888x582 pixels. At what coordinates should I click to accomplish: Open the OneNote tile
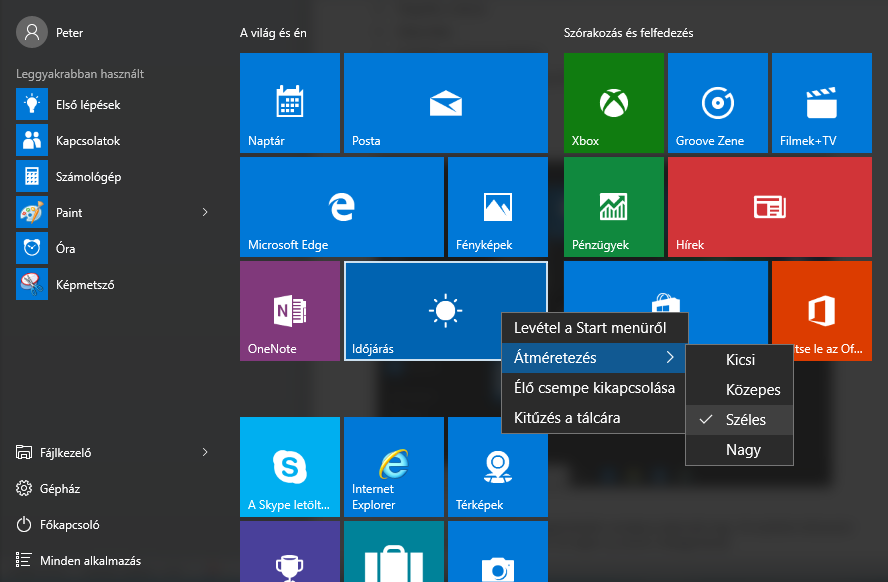point(289,311)
